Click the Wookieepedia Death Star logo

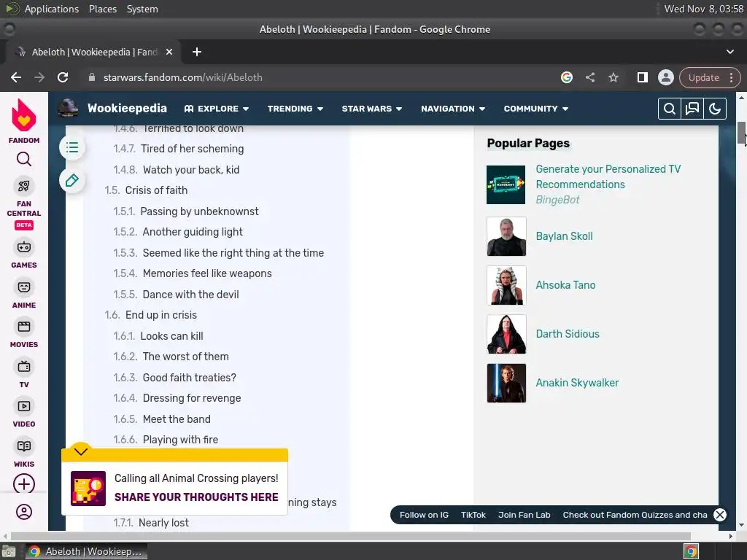pyautogui.click(x=68, y=109)
